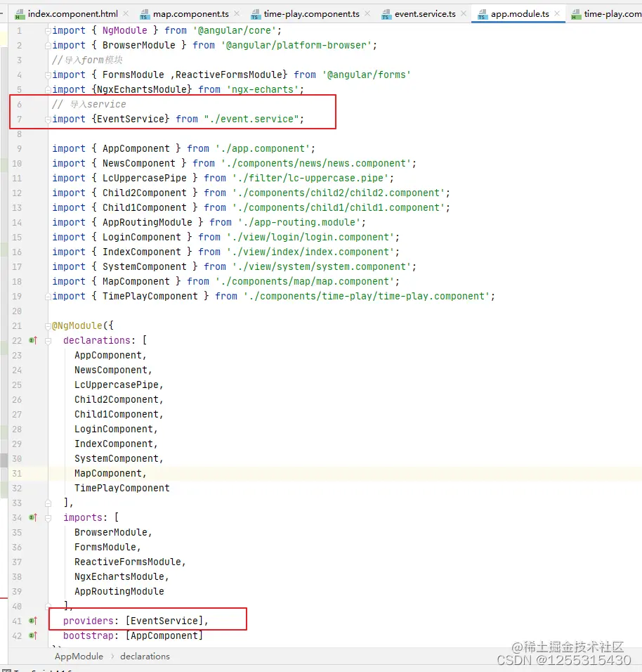The height and width of the screenshot is (672, 642).
Task: Toggle the fold marker on line 2
Action: click(x=48, y=46)
